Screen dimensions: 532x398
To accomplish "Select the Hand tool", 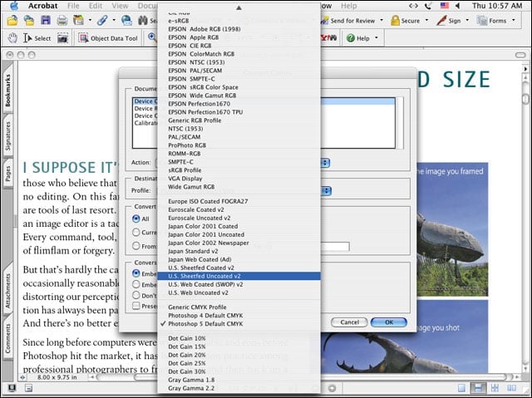I will point(12,38).
